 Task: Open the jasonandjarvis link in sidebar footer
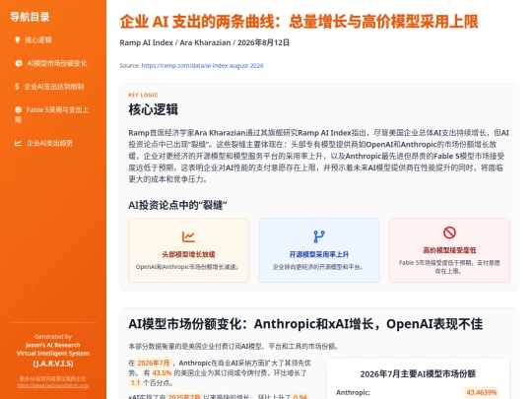tap(53, 386)
